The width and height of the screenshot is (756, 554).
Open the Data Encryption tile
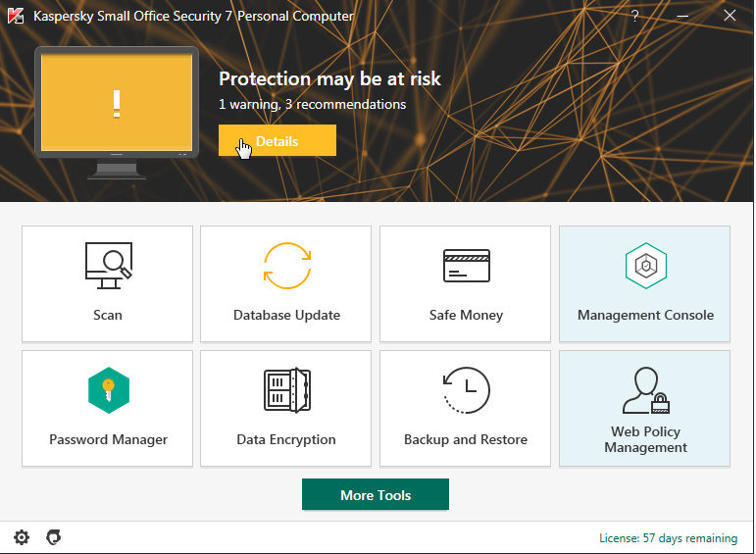coord(286,408)
